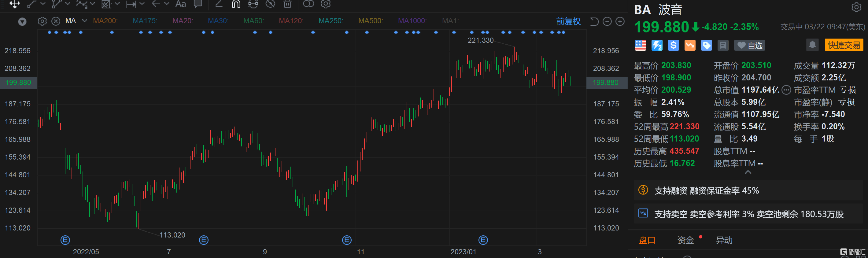Click the 快捷交易 quick trade button
The height and width of the screenshot is (258, 868).
pos(844,45)
